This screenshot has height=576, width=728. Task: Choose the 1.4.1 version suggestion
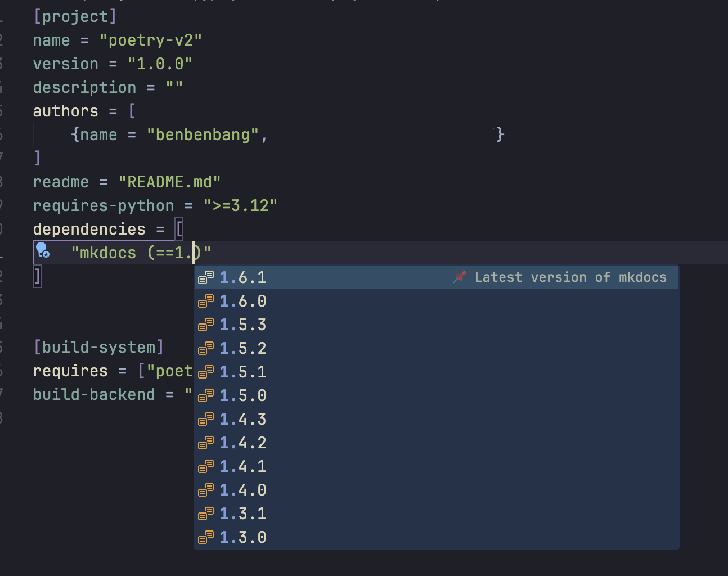pos(436,466)
